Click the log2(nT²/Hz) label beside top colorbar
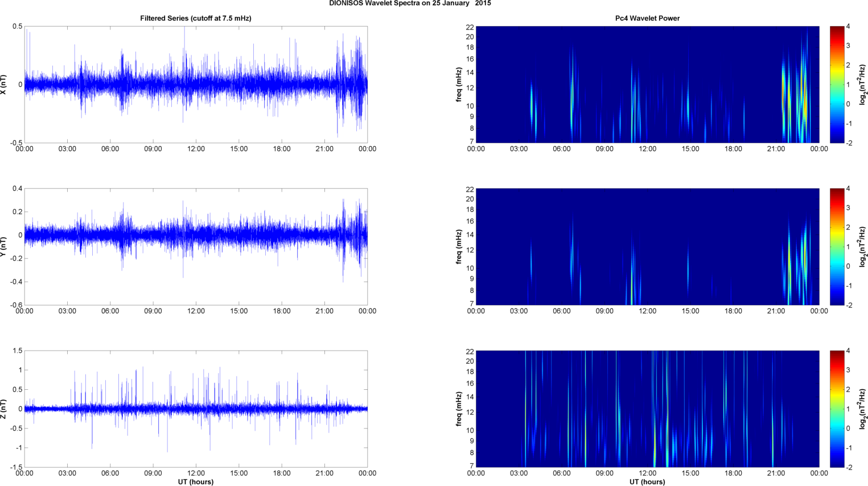Viewport: 868px width, 486px height. [863, 84]
